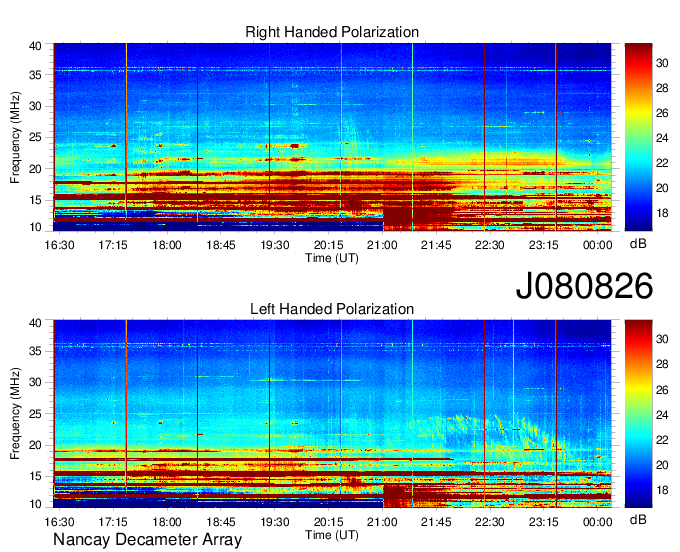The image size is (680, 552).
Task: Click the J080826 identifier label
Action: [x=584, y=285]
